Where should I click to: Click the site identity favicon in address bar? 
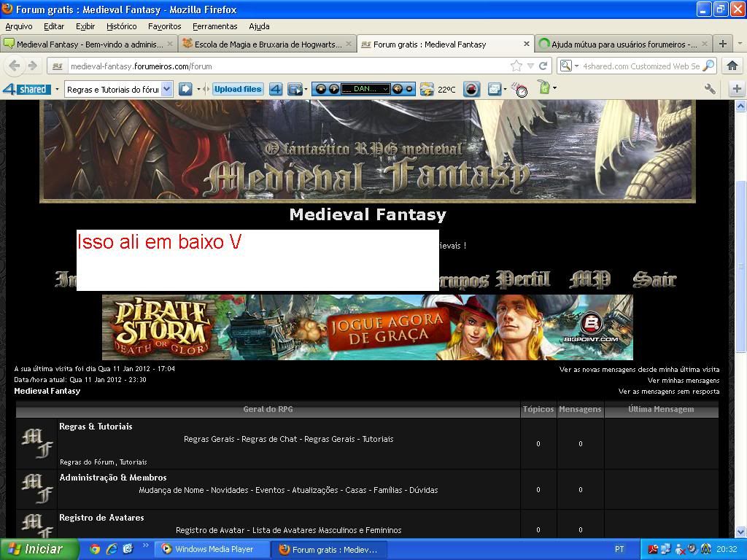(57, 66)
